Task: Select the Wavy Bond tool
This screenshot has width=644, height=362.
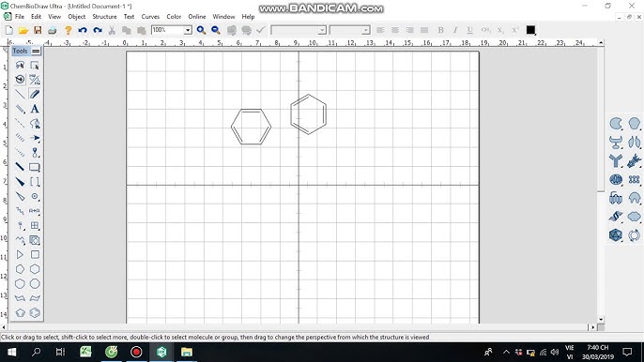Action: pos(20,211)
